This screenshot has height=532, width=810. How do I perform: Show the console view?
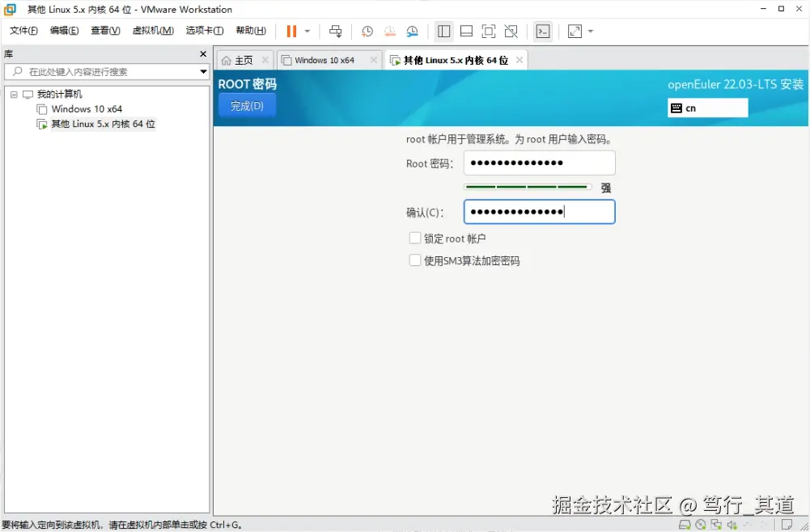tap(543, 32)
